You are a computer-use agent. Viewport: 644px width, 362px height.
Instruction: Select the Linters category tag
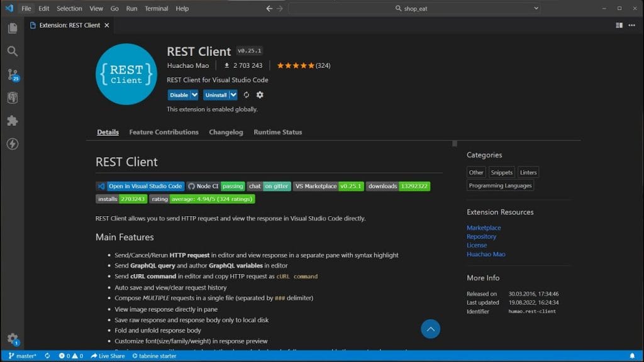(x=528, y=172)
